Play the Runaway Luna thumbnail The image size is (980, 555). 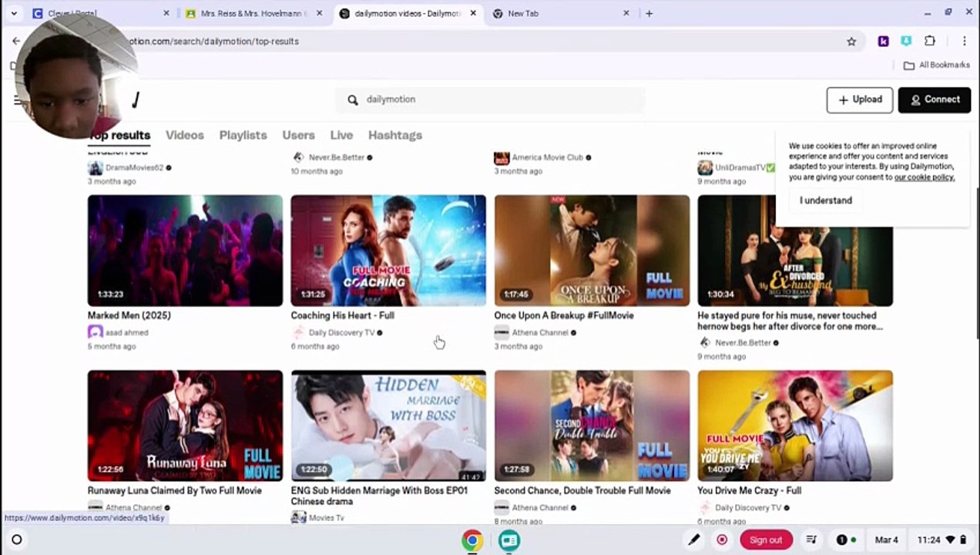coord(185,425)
